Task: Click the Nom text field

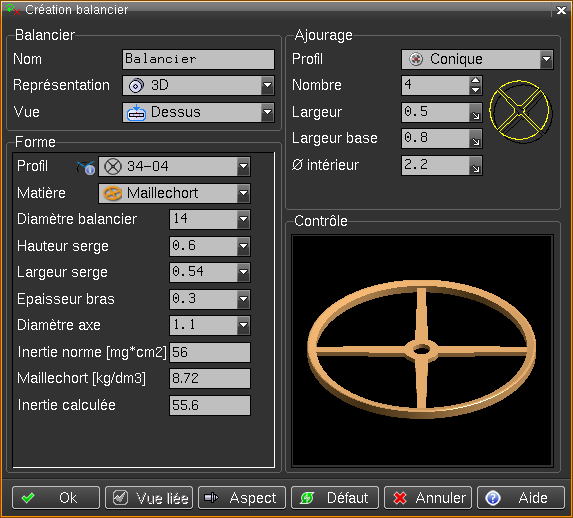Action: 198,59
